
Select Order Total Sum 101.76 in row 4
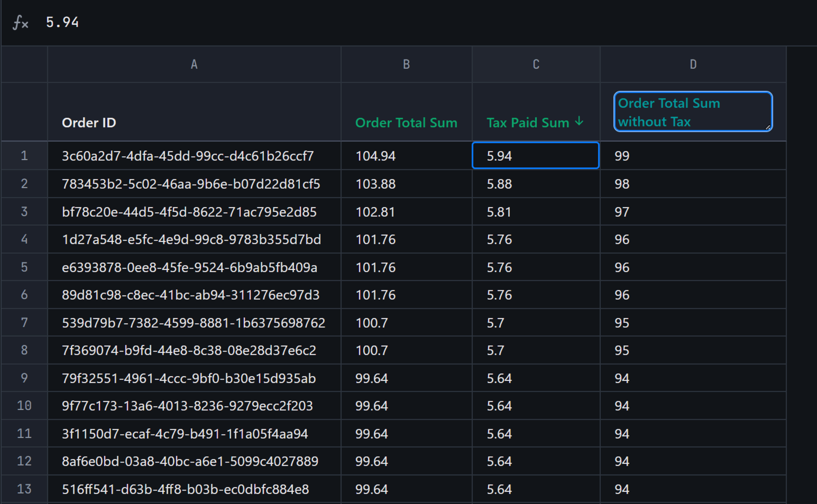point(406,240)
